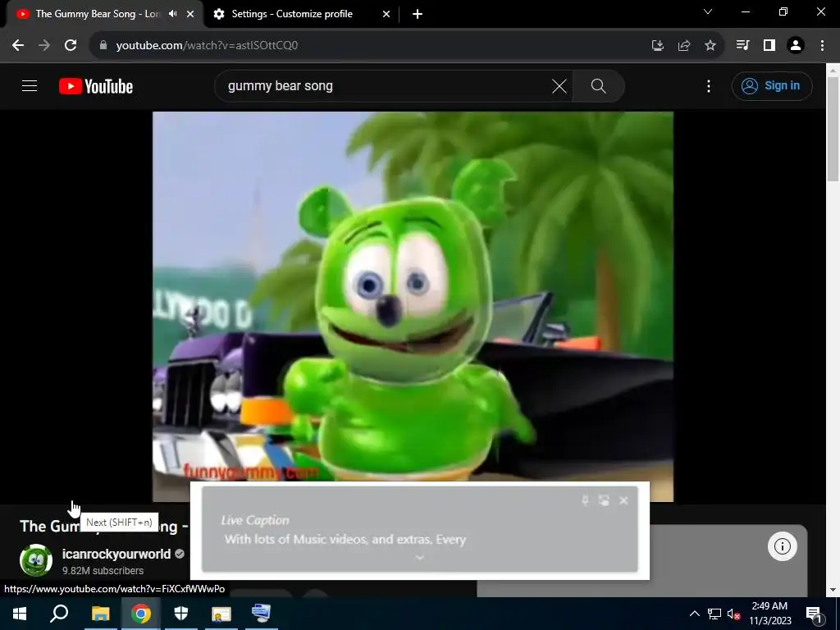Expand Live Caption with down chevron
This screenshot has height=630, width=840.
[420, 558]
